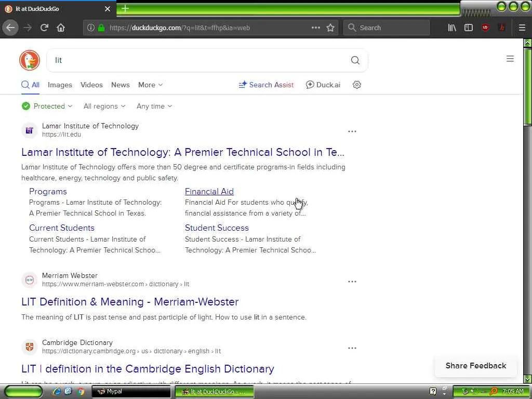Select the All results tab
The height and width of the screenshot is (399, 532).
pos(31,85)
